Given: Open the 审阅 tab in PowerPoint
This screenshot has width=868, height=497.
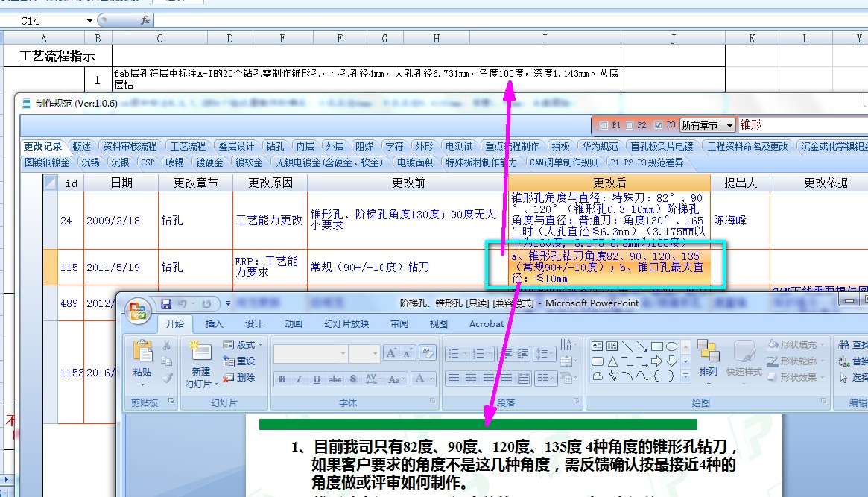Looking at the screenshot, I should coord(399,324).
